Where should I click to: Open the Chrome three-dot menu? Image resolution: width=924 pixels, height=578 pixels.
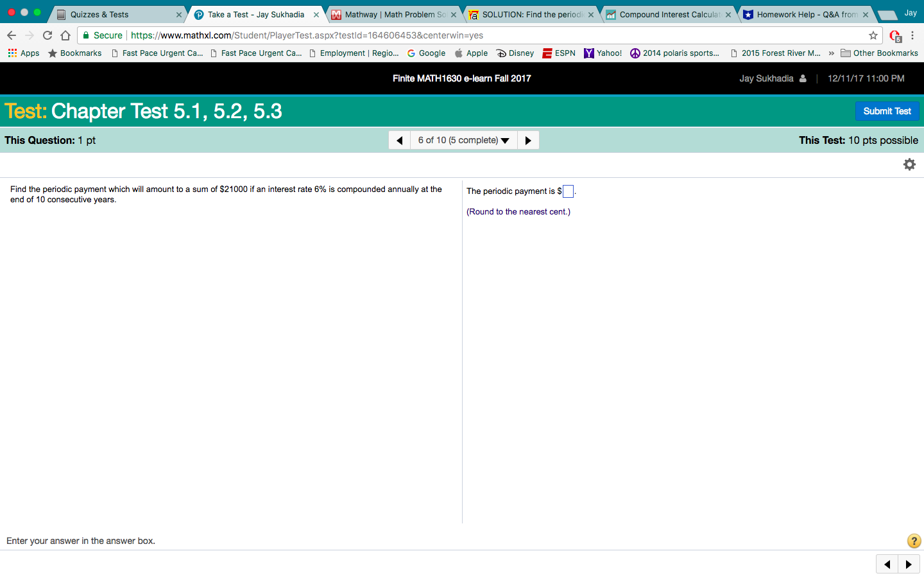coord(912,35)
